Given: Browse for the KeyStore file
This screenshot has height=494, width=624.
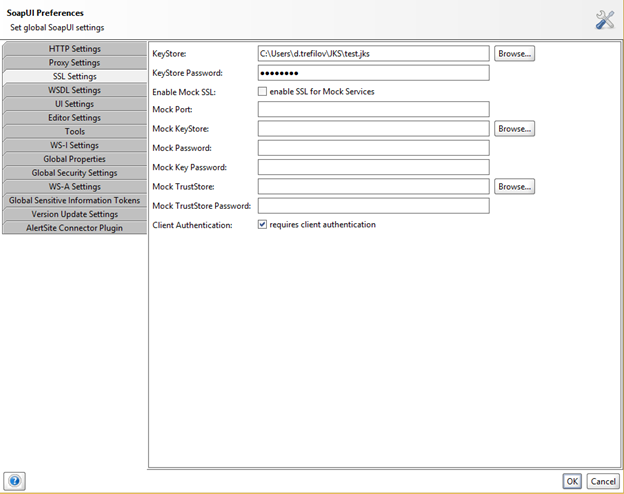Looking at the screenshot, I should coord(515,53).
